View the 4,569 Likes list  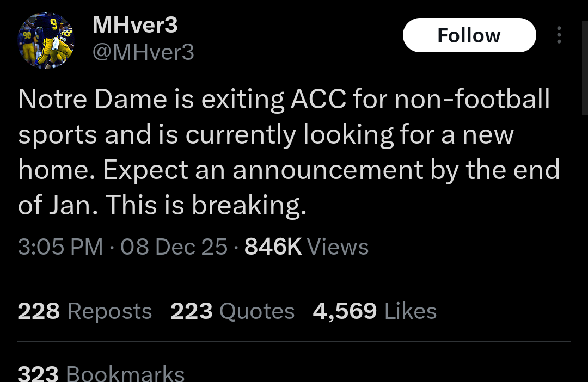pyautogui.click(x=375, y=311)
